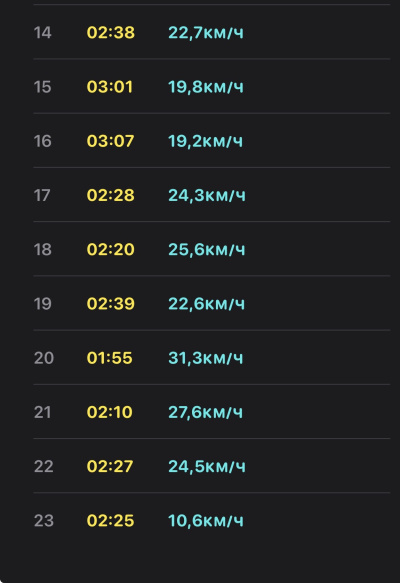
Task: Click speed 24,3км/ч value
Action: click(x=207, y=196)
